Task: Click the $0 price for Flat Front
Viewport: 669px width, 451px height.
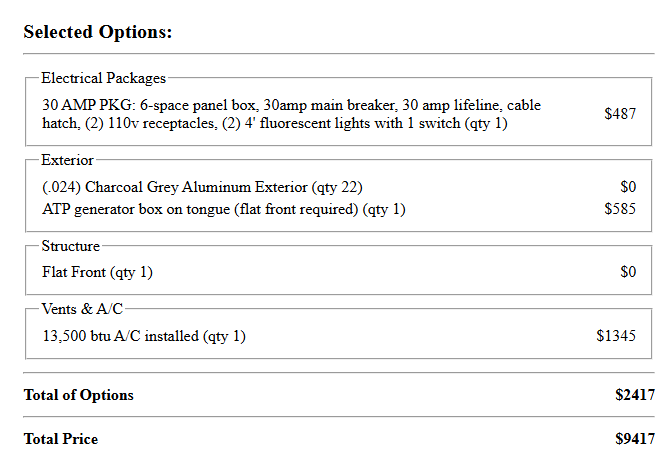Action: tap(628, 272)
